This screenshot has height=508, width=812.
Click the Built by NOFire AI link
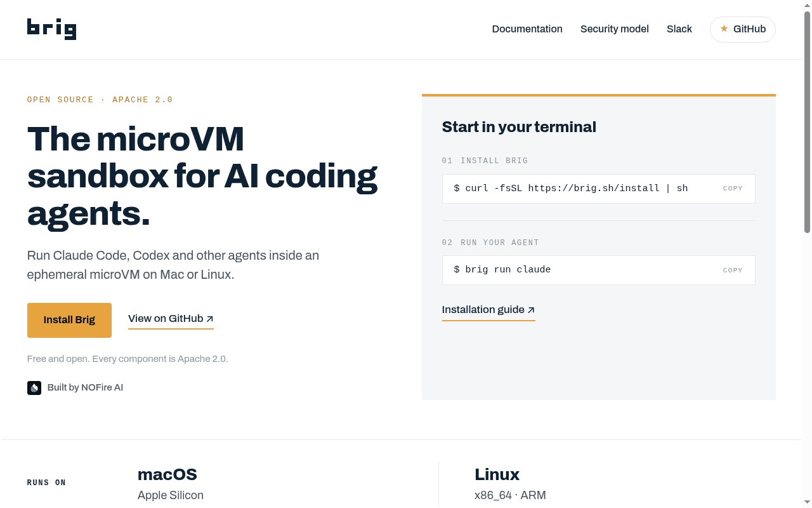75,387
